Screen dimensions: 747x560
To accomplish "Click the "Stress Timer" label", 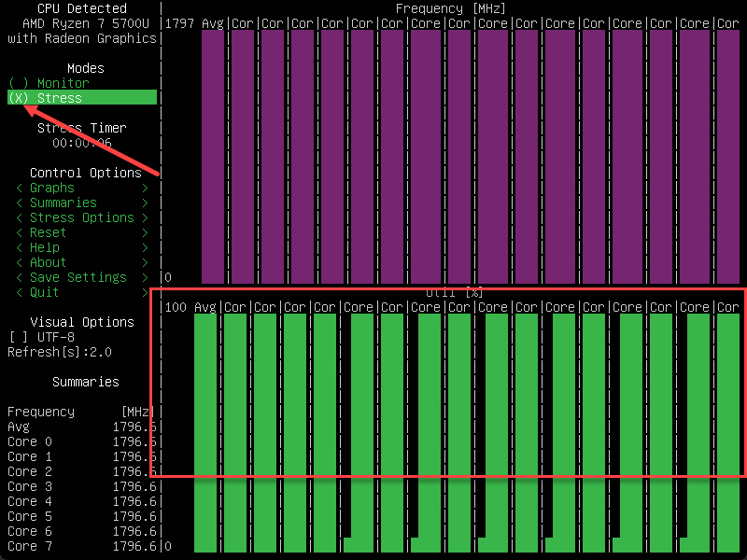I will pos(82,128).
